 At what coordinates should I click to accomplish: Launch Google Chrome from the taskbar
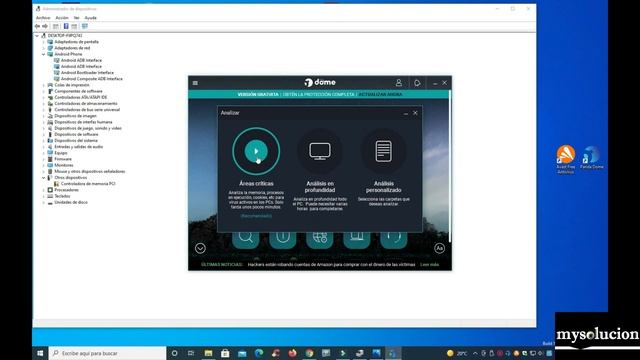click(x=309, y=353)
